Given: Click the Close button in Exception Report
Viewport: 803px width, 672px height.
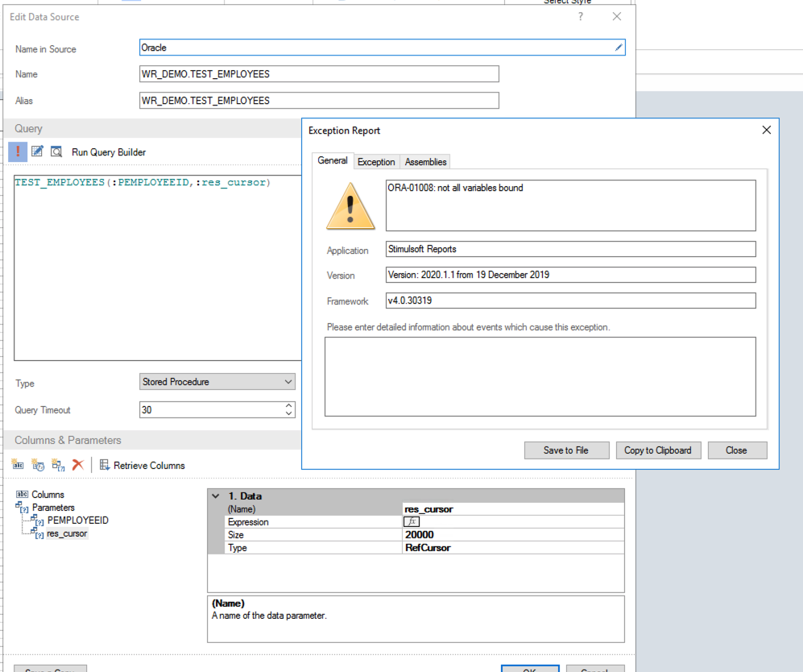Looking at the screenshot, I should (737, 450).
